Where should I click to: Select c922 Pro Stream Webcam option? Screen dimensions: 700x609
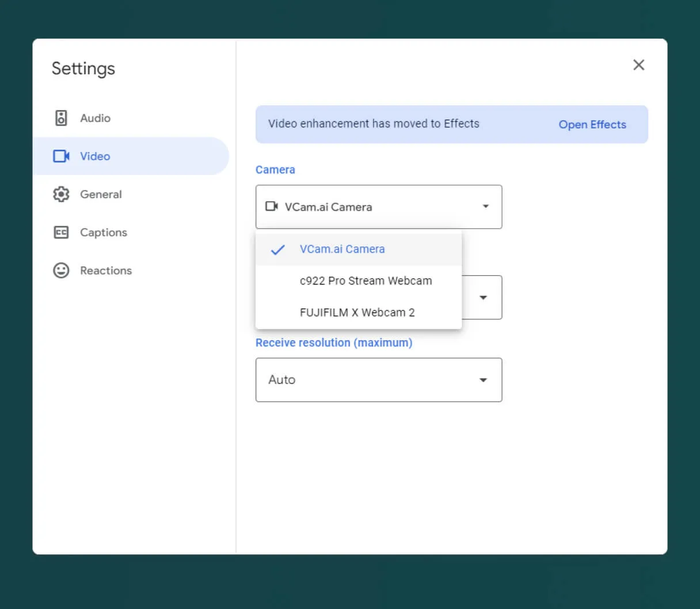366,281
